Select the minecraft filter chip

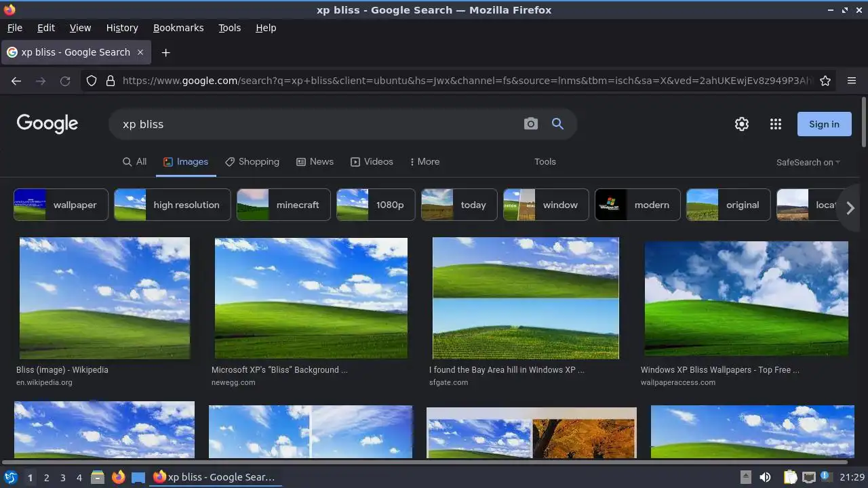283,205
